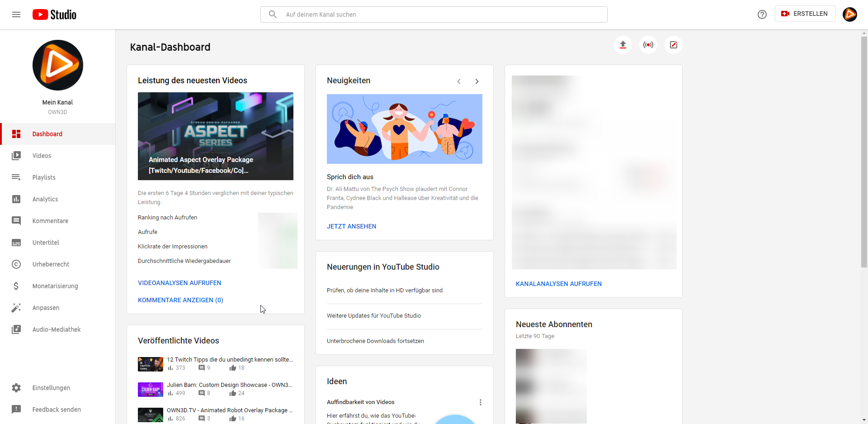Open Kommentare in the sidebar
The height and width of the screenshot is (424, 868).
tap(50, 221)
